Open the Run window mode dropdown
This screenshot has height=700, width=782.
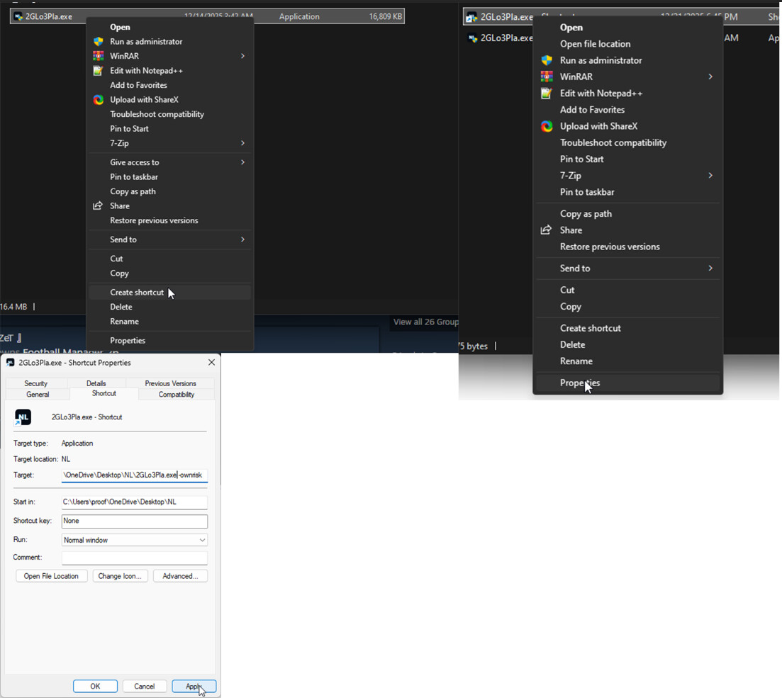tap(134, 540)
